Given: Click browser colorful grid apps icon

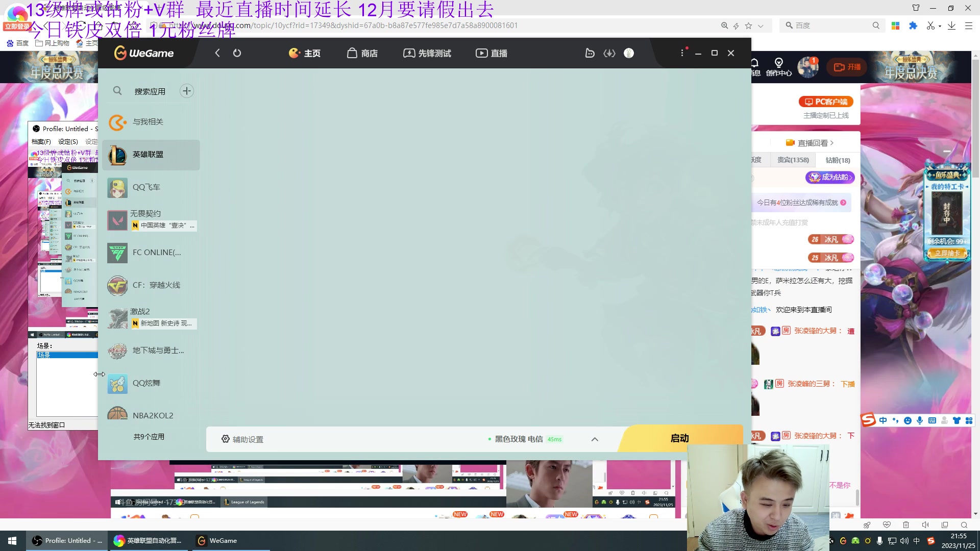Looking at the screenshot, I should (x=895, y=26).
